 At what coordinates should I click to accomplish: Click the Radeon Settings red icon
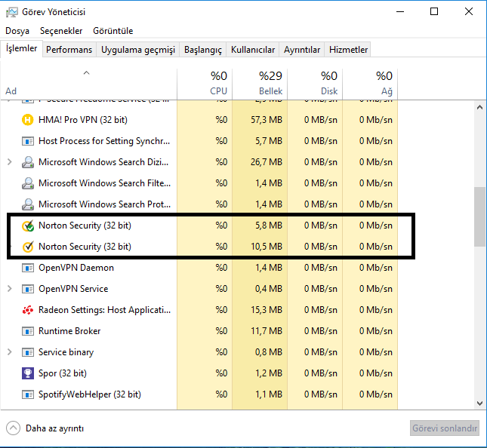pyautogui.click(x=28, y=310)
